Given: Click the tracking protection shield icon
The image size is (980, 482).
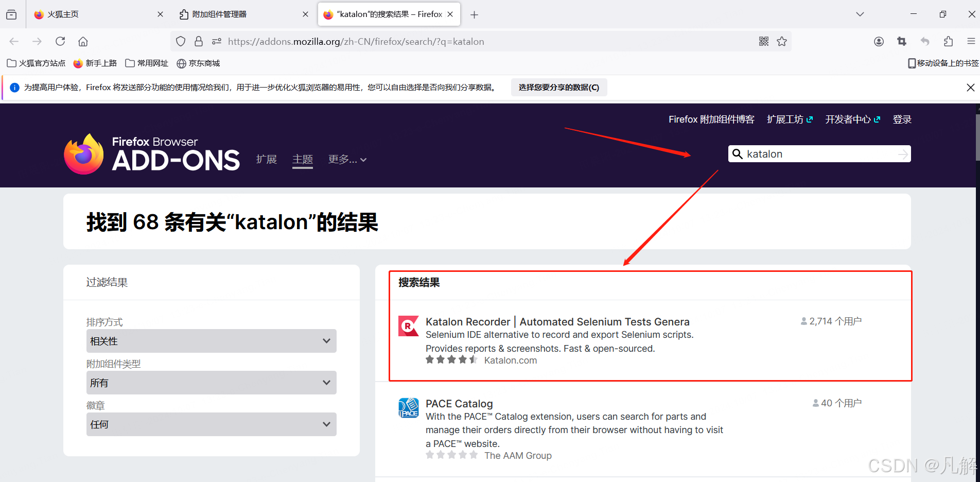Looking at the screenshot, I should point(180,41).
